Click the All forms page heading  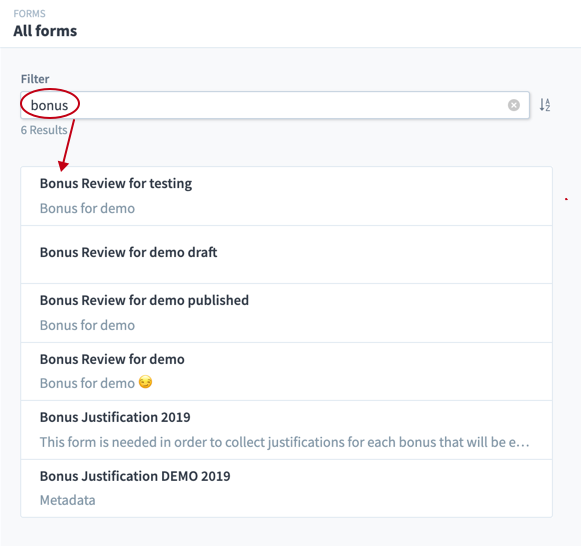point(45,31)
